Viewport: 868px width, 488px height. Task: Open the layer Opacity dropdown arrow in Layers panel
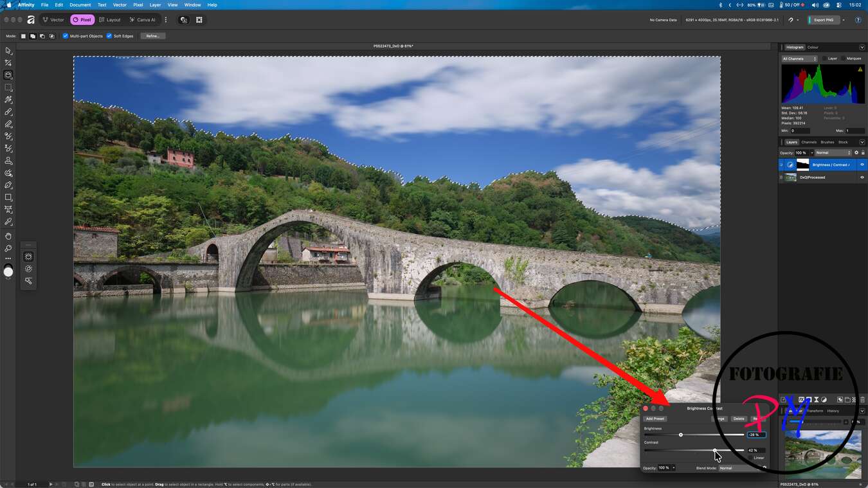pyautogui.click(x=811, y=153)
